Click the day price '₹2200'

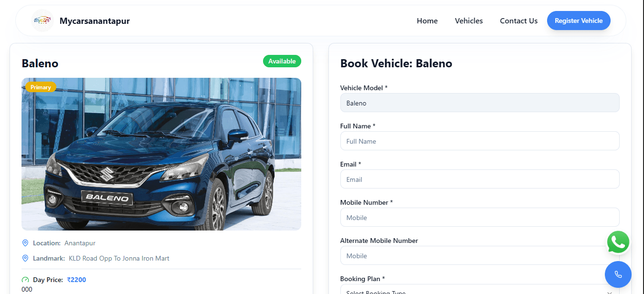tap(76, 280)
